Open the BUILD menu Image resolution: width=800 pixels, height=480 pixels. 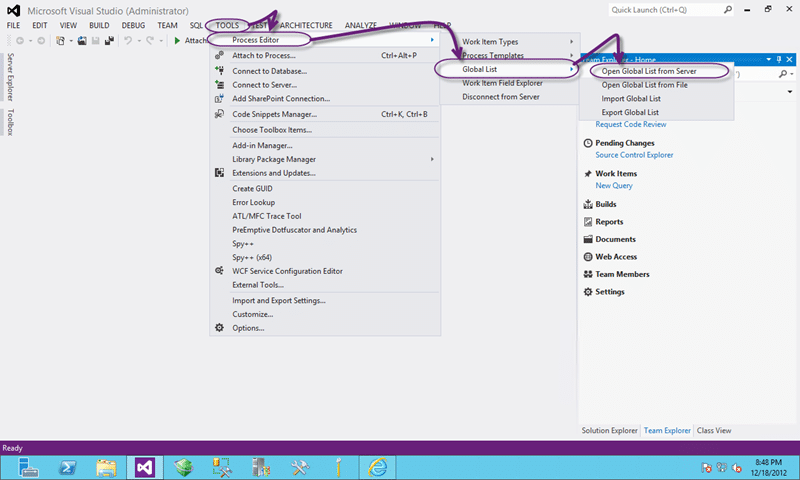click(x=99, y=25)
